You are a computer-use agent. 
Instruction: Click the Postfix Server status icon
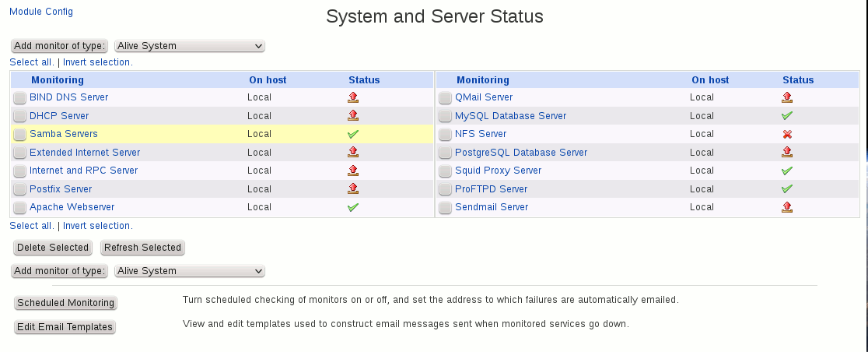coord(353,189)
